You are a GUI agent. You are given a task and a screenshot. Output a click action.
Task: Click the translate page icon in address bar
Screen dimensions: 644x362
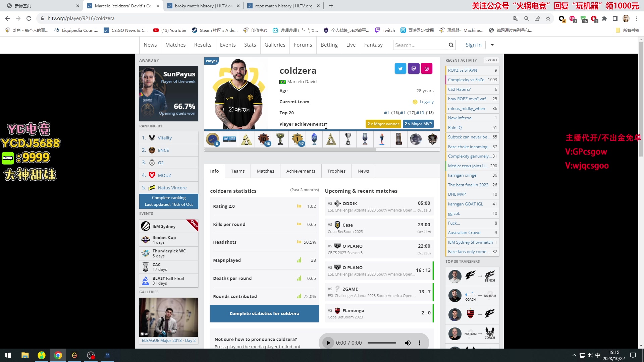pyautogui.click(x=516, y=18)
